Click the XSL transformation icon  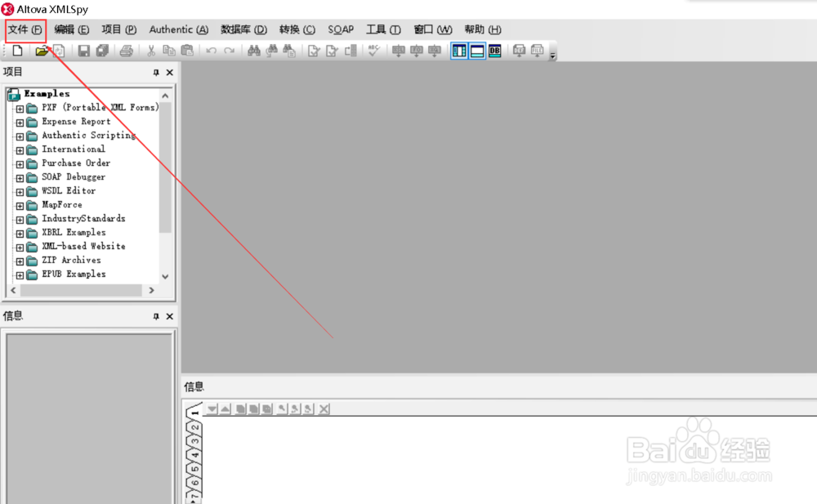(x=399, y=51)
